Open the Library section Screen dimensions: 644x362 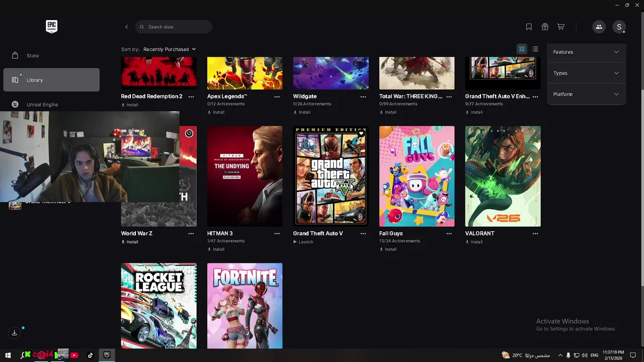[x=51, y=80]
